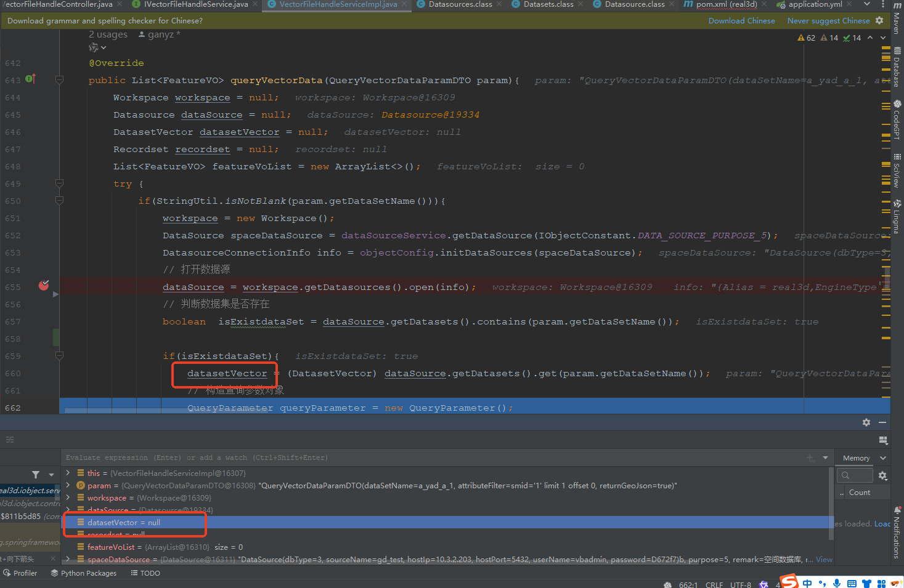Viewport: 904px width, 588px height.
Task: Click the Evaluate expression input field
Action: click(x=431, y=457)
